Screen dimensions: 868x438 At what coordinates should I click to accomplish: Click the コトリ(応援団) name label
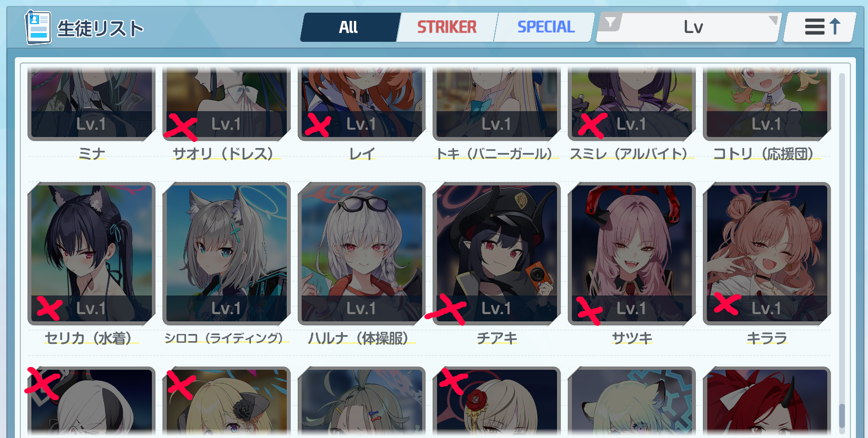tap(763, 154)
